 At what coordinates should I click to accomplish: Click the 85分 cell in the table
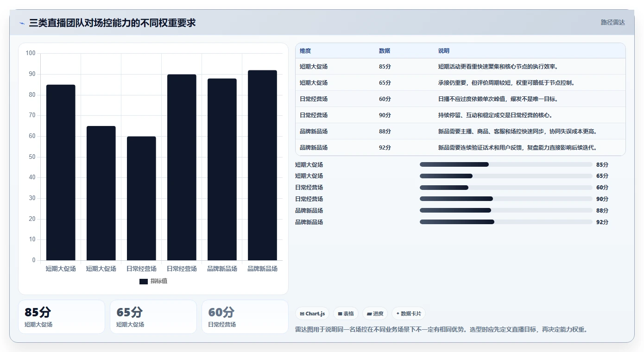[385, 67]
